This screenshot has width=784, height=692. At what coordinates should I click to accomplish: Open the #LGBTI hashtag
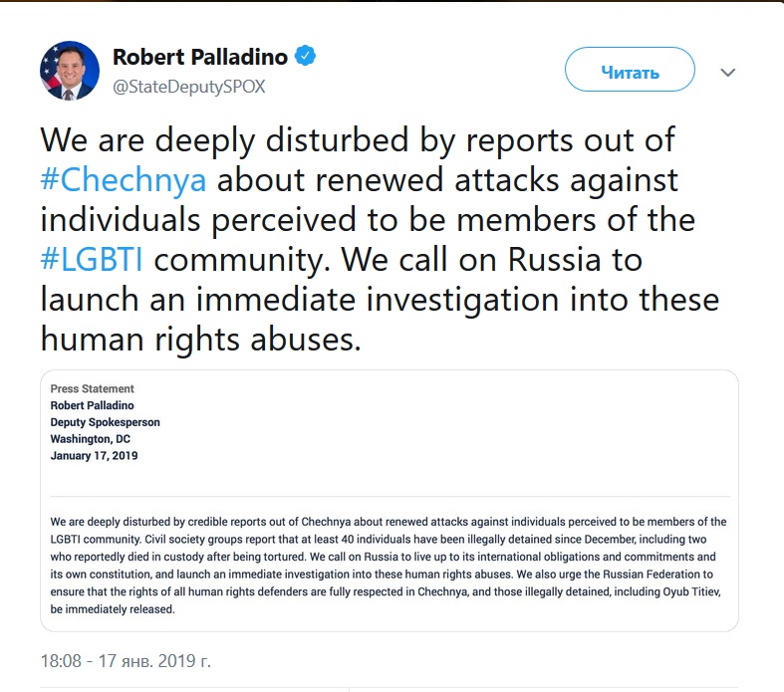pyautogui.click(x=93, y=259)
